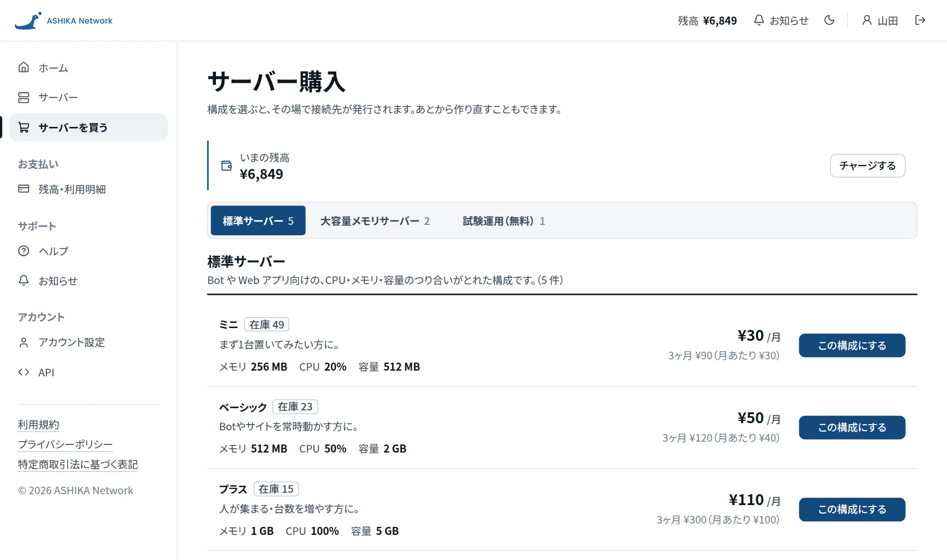
Task: Open プライバシーポリシー link
Action: coord(65,444)
